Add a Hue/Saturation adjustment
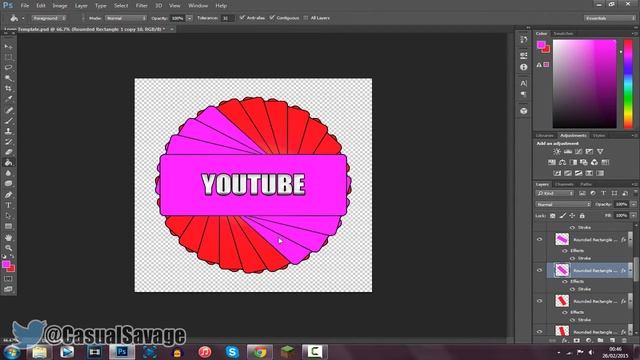The height and width of the screenshot is (360, 640). [552, 162]
